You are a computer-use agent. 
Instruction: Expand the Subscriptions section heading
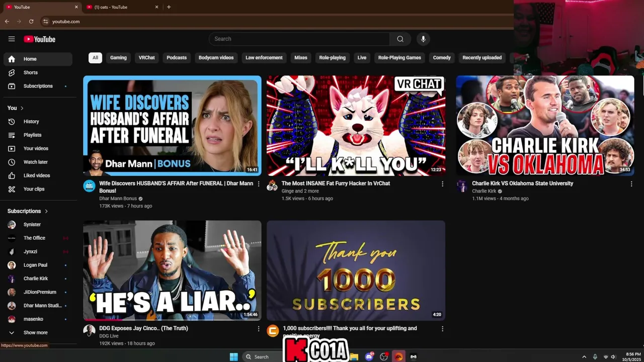click(28, 211)
